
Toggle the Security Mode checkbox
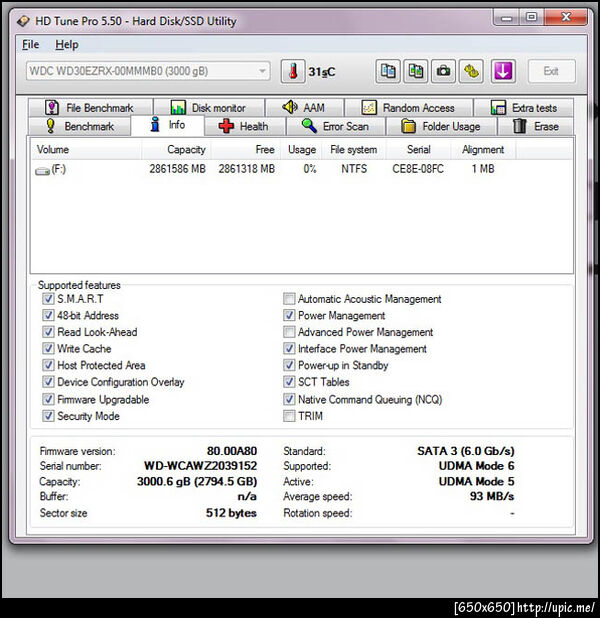pyautogui.click(x=48, y=416)
